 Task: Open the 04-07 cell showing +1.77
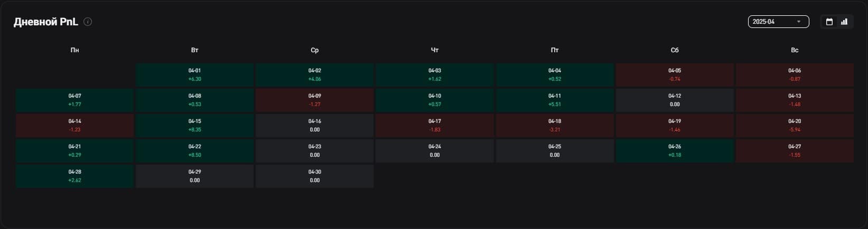click(74, 100)
